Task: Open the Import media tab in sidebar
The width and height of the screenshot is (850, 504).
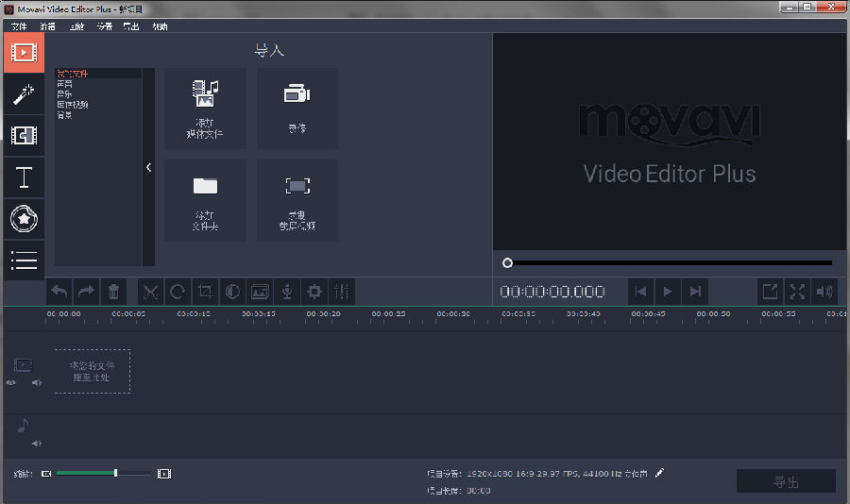Action: pos(24,53)
